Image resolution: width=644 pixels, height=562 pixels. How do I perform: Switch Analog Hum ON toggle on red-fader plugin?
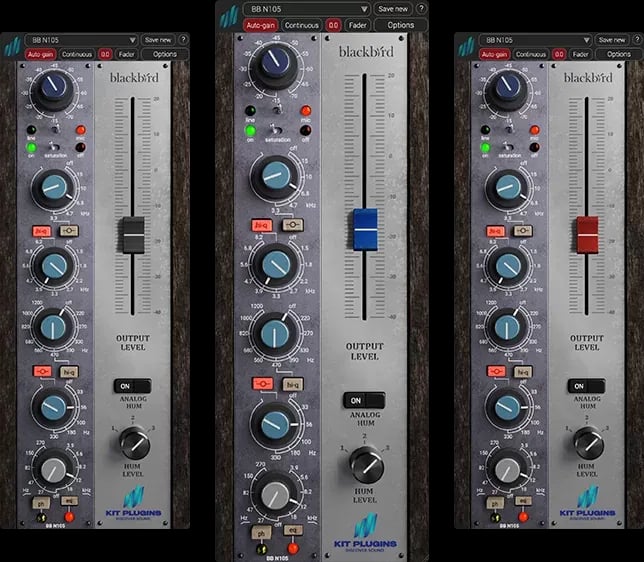tap(586, 386)
